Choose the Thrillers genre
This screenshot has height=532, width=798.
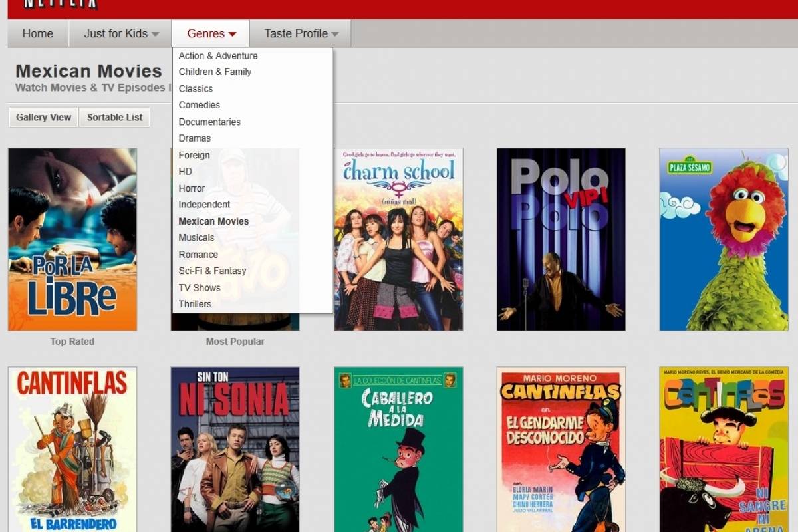click(x=195, y=304)
